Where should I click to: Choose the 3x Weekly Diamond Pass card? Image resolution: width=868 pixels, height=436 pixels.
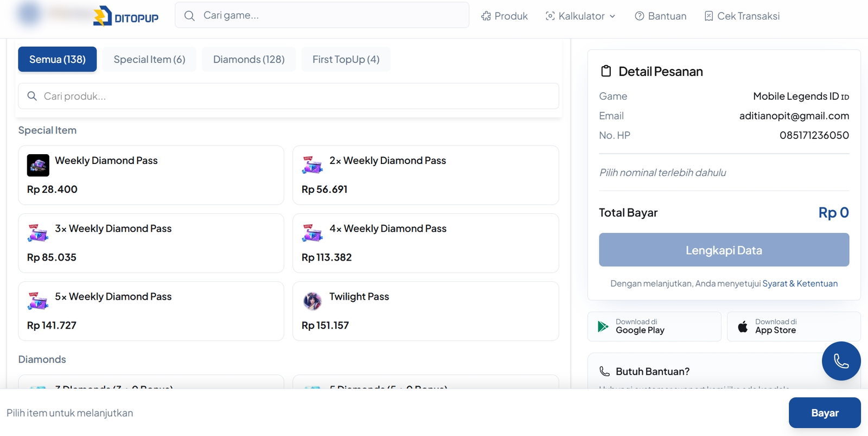point(151,243)
